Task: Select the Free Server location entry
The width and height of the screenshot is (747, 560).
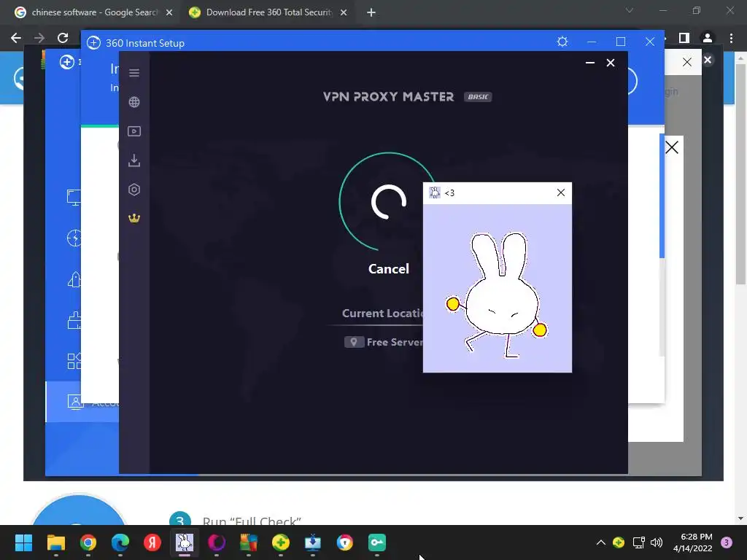Action: pyautogui.click(x=384, y=342)
